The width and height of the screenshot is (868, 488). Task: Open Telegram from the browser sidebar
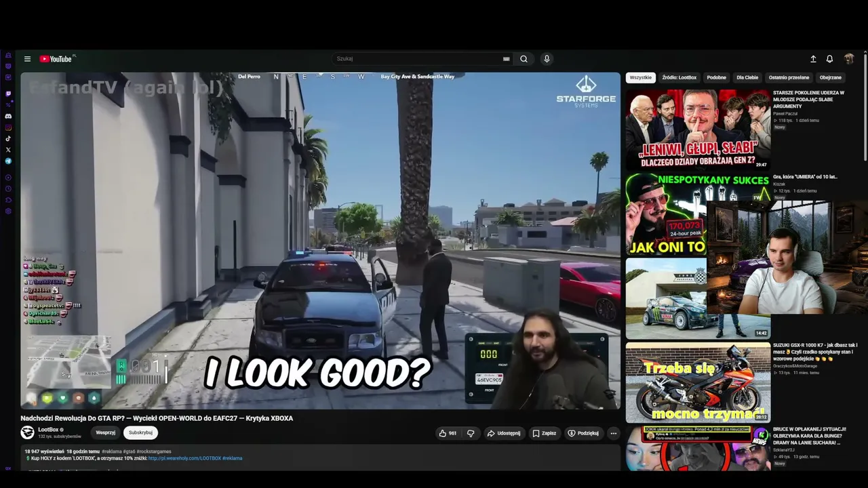8,161
